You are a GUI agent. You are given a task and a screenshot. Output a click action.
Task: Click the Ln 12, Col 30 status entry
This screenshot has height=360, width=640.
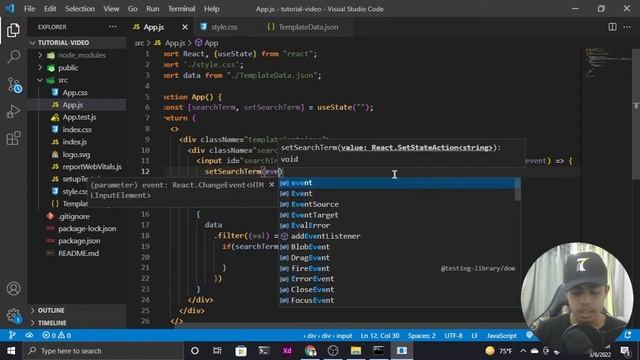[380, 336]
